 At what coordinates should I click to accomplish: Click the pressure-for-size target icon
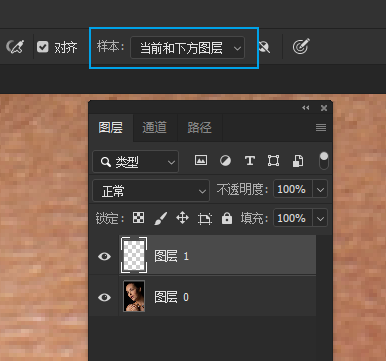[x=301, y=46]
